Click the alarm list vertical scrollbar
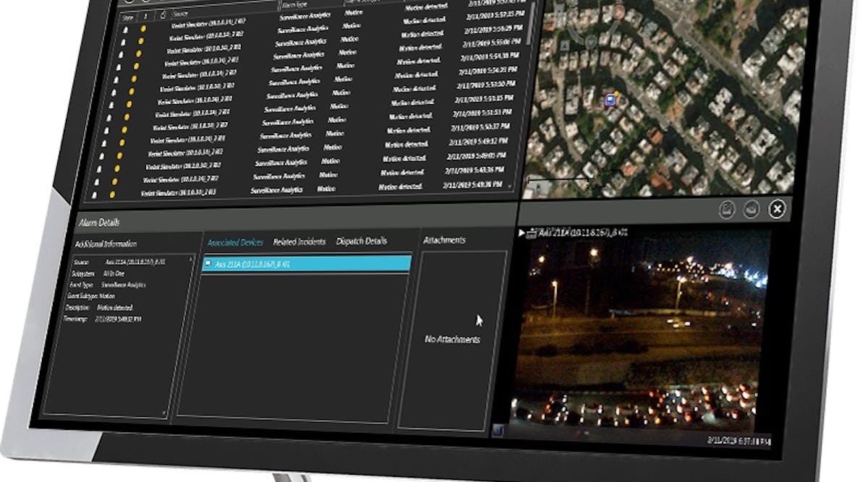Screen dimensions: 868x482 click(x=532, y=29)
